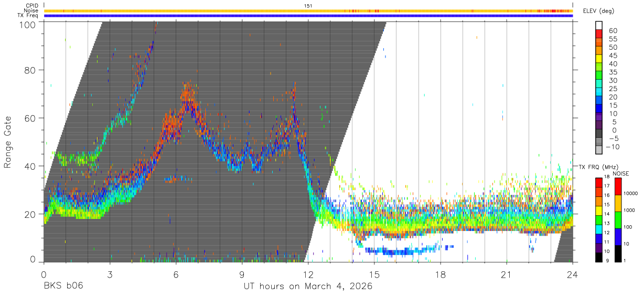Viewport: 644px width, 297px height.
Task: Click the '15' tick on the UT hours axis
Action: coord(374,274)
